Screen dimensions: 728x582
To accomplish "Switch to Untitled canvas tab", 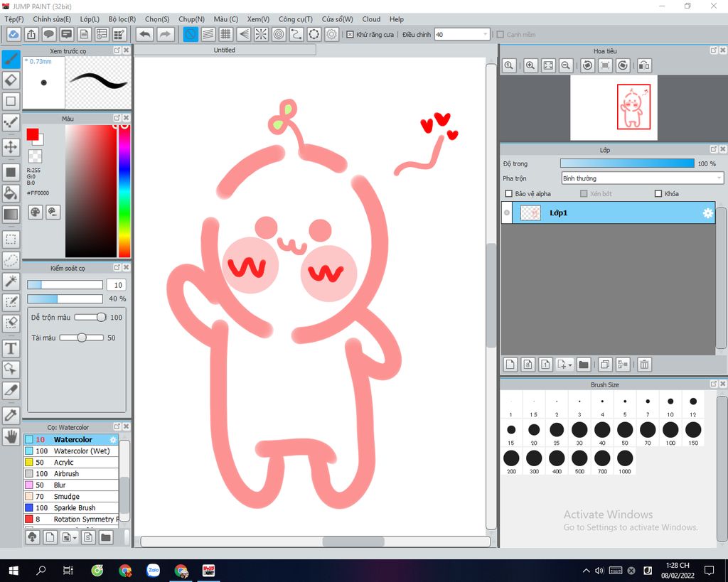I will pyautogui.click(x=225, y=50).
